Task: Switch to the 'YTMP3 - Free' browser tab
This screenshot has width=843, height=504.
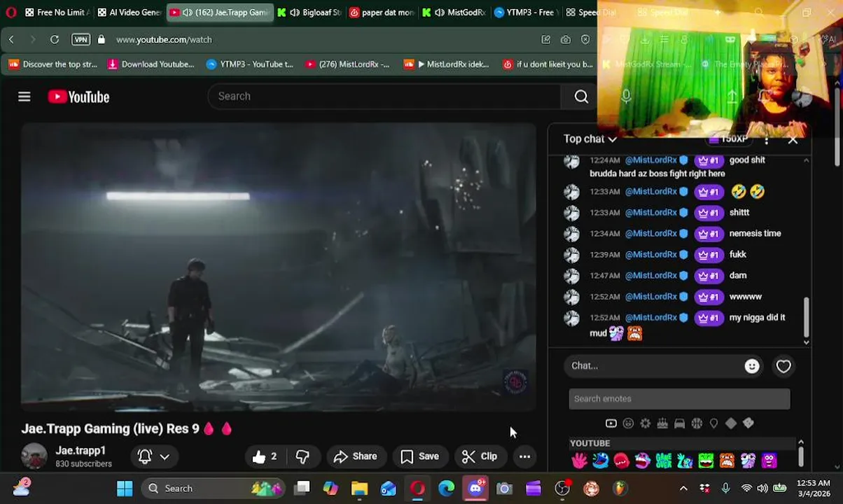Action: tap(527, 12)
